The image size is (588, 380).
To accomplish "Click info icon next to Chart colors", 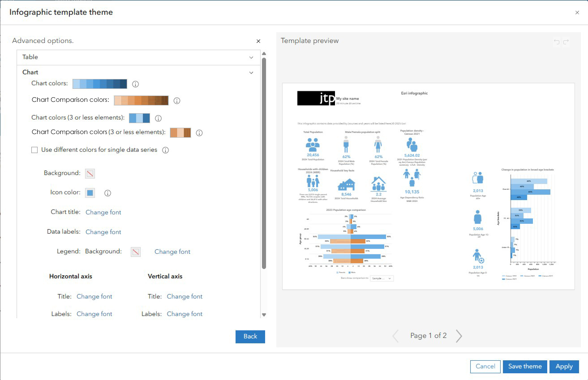I will 135,84.
